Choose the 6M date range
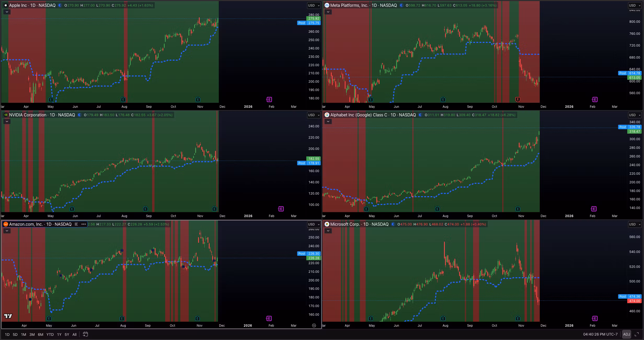Screen dimensions: 644x340 point(41,334)
